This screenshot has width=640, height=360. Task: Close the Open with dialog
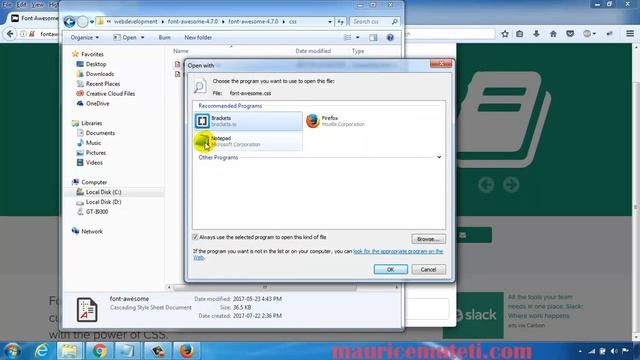click(x=441, y=63)
